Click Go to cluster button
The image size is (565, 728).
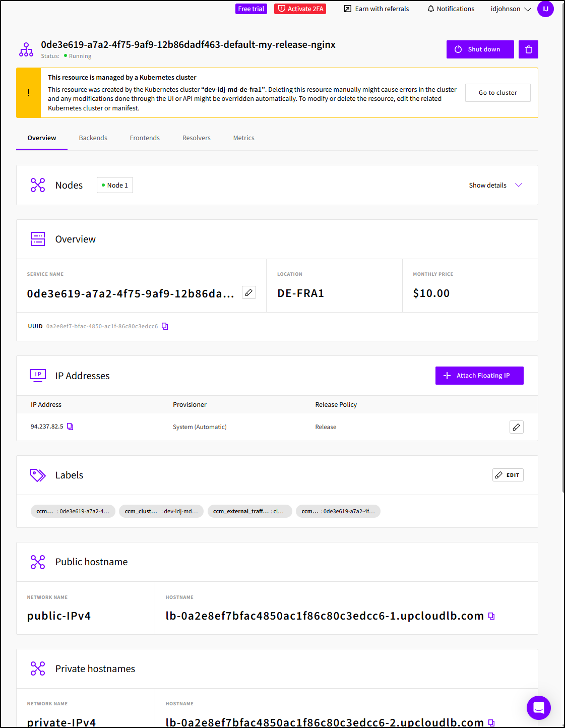(x=497, y=93)
